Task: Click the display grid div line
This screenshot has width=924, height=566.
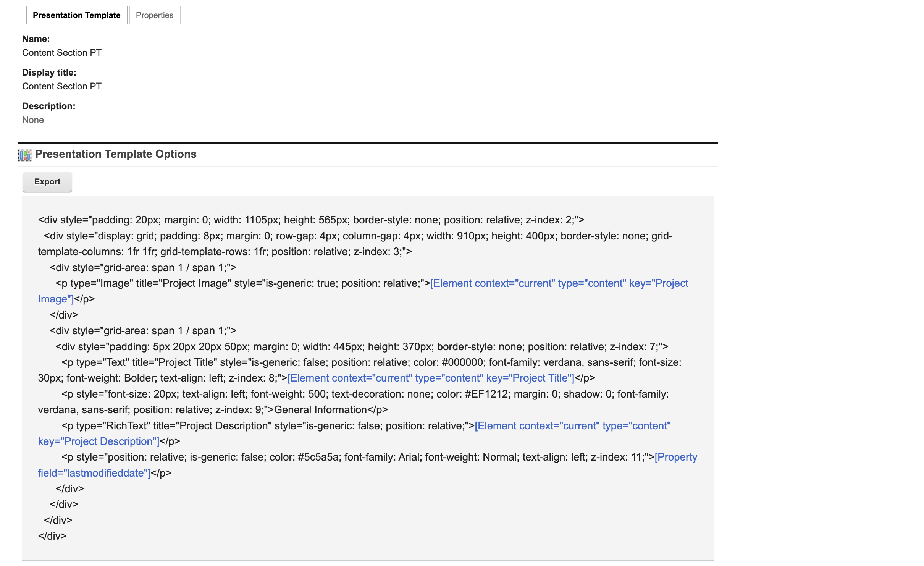Action: tap(357, 236)
